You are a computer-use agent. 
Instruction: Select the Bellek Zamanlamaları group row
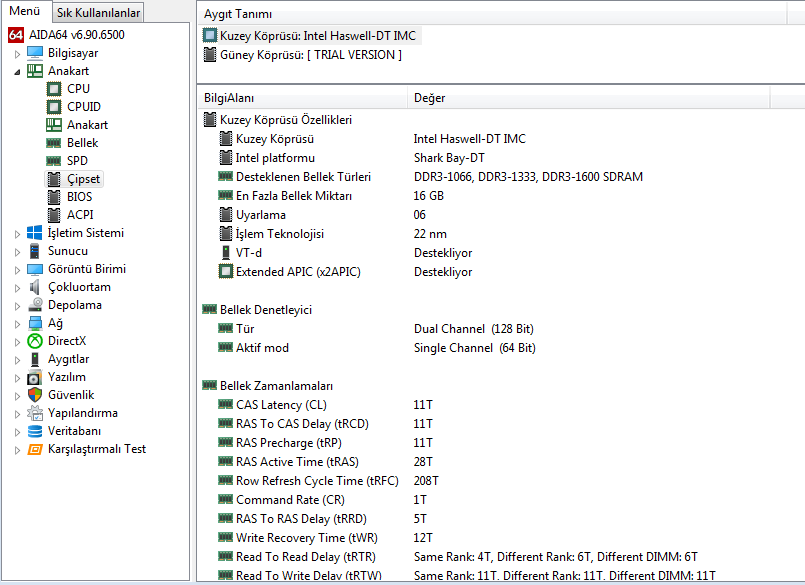(268, 386)
